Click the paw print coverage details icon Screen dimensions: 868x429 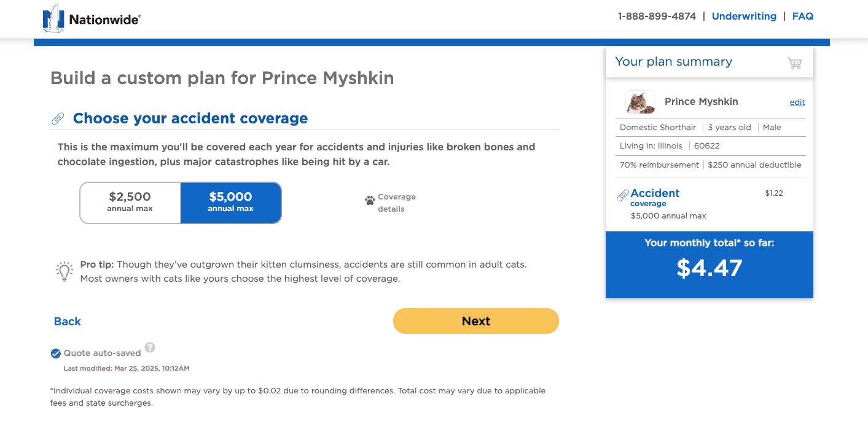[x=370, y=200]
